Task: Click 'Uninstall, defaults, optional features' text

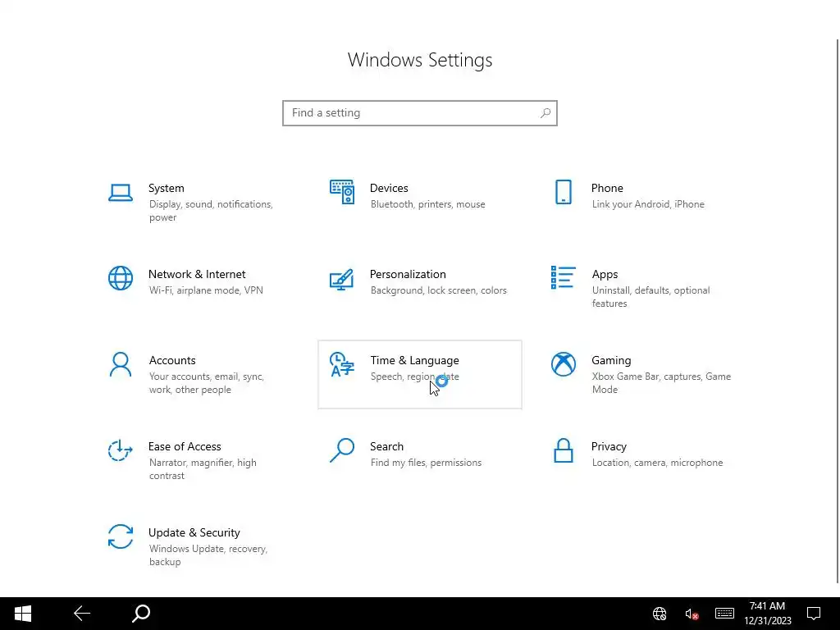Action: coord(651,297)
